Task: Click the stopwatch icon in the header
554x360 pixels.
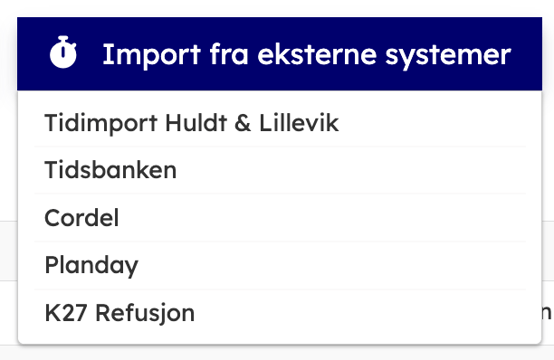Action: click(x=63, y=52)
